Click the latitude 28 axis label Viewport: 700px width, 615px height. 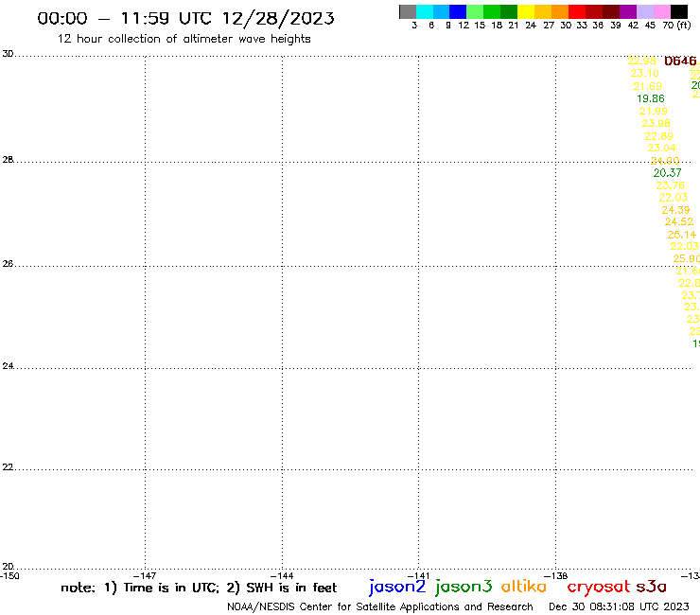(8, 160)
